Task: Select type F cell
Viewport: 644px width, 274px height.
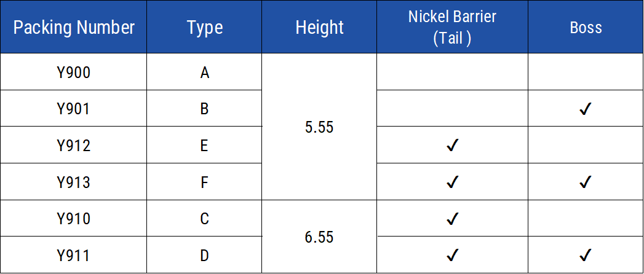Action: [x=205, y=182]
